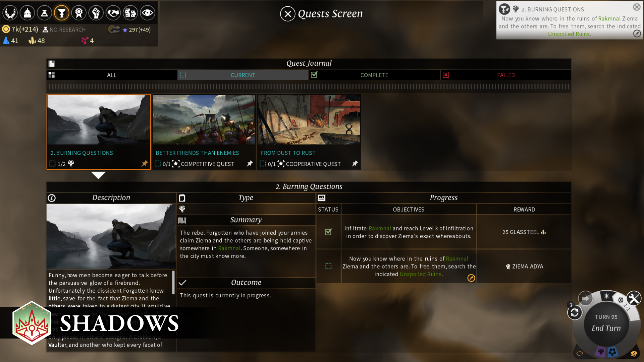Switch to the FAILED quest tab

click(505, 75)
